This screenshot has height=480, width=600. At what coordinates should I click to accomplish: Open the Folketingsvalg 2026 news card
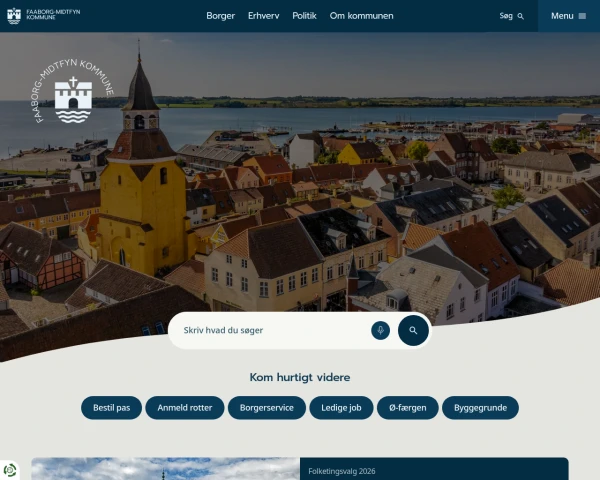point(434,470)
